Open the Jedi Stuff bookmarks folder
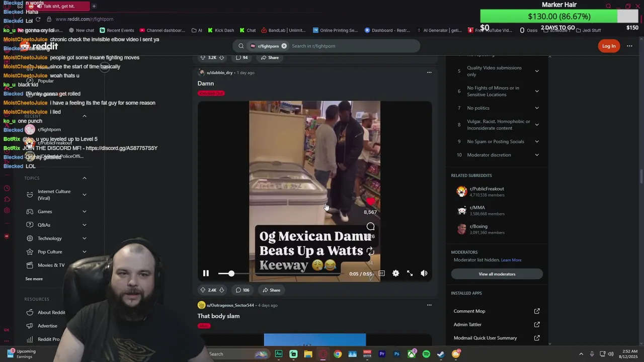The width and height of the screenshot is (644, 362). [588, 30]
